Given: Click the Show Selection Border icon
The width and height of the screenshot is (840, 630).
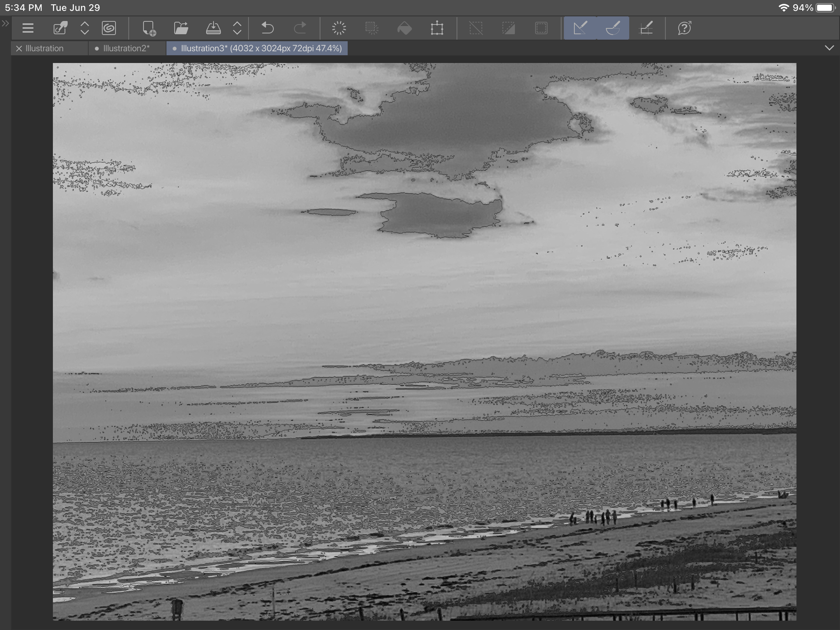Looking at the screenshot, I should [541, 28].
